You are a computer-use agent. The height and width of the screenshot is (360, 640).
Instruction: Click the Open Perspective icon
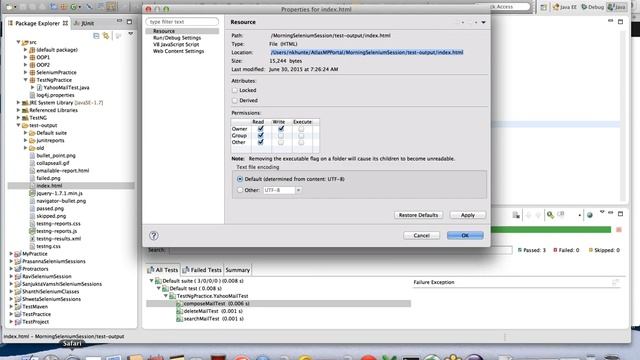[x=543, y=7]
